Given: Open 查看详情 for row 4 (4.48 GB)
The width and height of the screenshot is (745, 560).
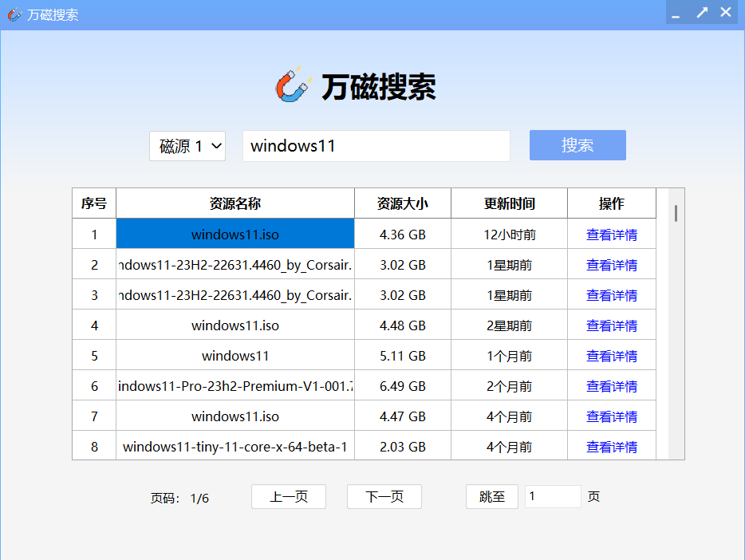Looking at the screenshot, I should click(612, 325).
